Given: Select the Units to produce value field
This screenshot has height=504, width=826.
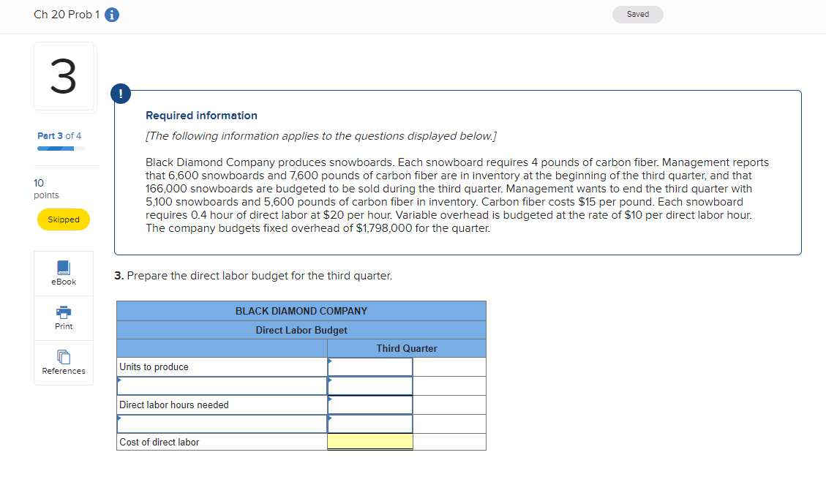Looking at the screenshot, I should (369, 367).
